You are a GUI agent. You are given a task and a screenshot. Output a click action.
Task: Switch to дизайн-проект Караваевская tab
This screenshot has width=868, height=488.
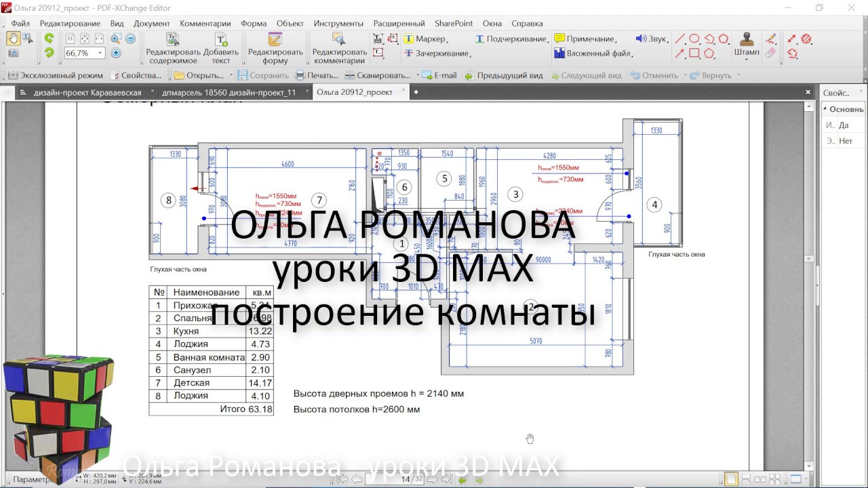point(87,92)
